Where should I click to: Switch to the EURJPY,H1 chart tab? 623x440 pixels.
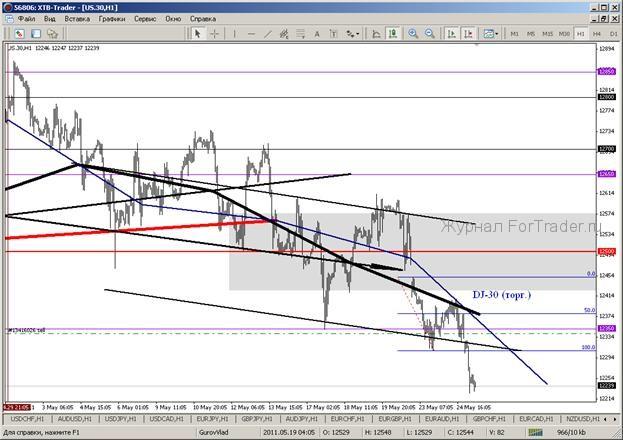coord(212,419)
